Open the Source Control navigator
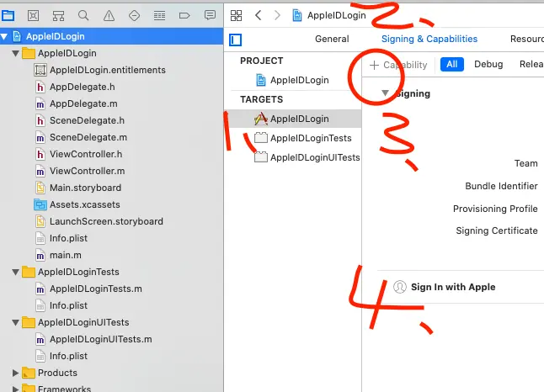 (x=33, y=16)
